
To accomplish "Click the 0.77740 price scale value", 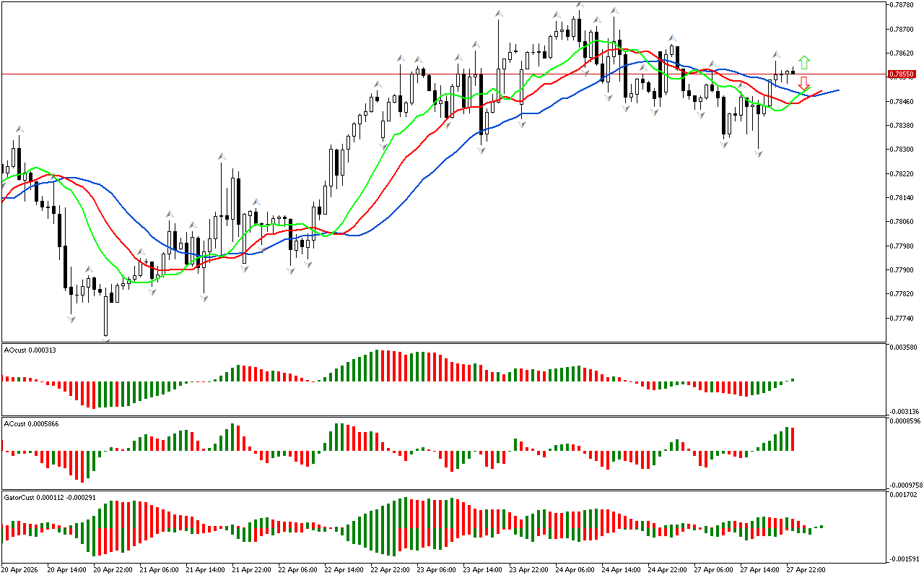I will coord(903,318).
